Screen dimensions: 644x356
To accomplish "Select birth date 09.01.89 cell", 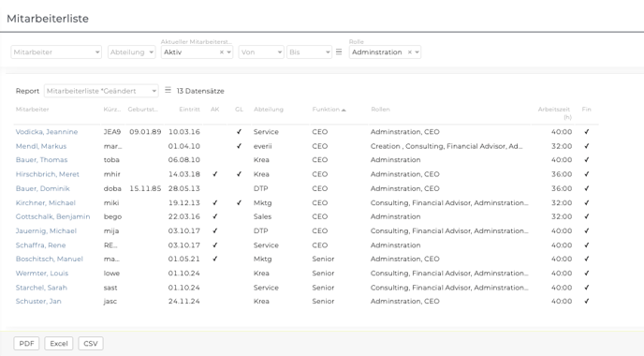I will coord(145,132).
